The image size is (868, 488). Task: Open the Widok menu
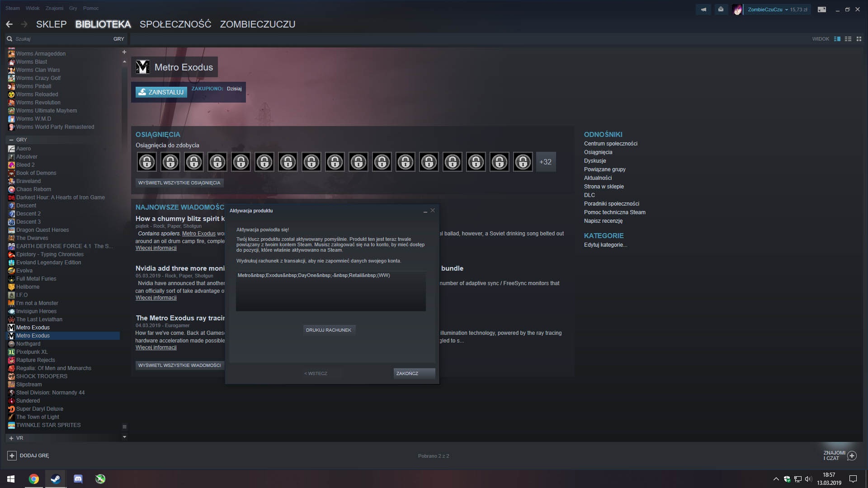33,8
